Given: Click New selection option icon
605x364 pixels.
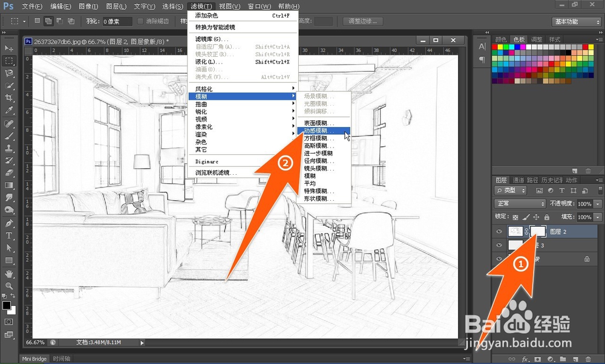Looking at the screenshot, I should (37, 21).
